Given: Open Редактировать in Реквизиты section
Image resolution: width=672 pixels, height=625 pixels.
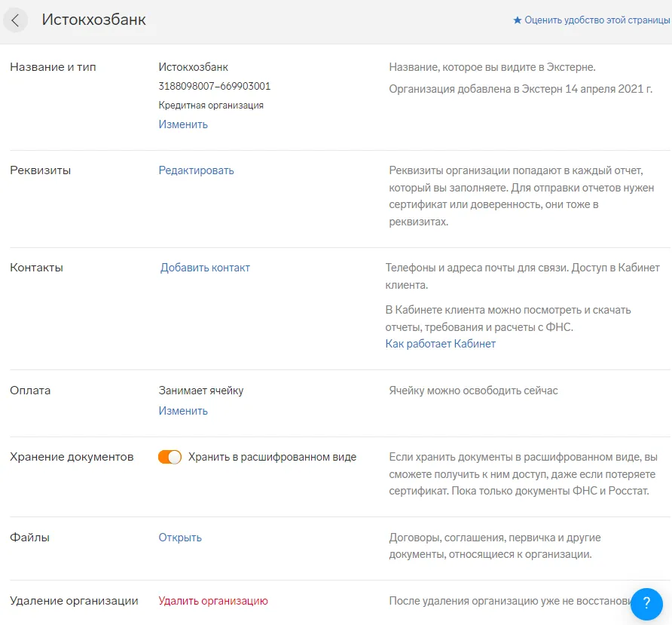Looking at the screenshot, I should [x=197, y=170].
